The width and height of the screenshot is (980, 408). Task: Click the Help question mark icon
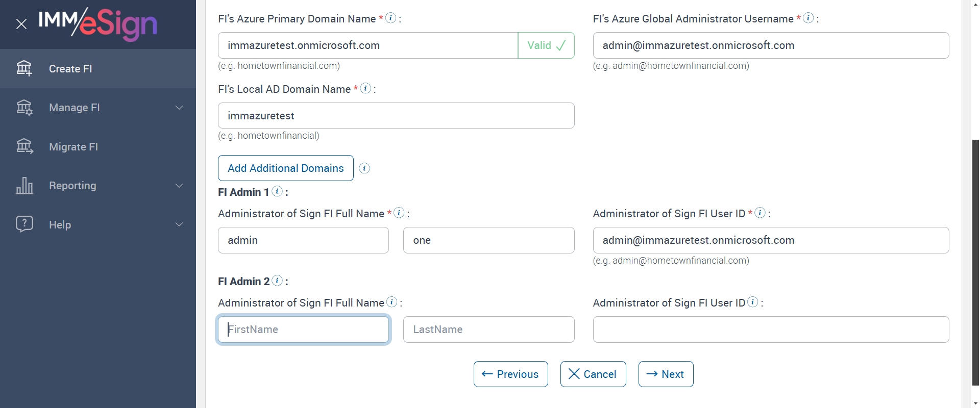(24, 224)
